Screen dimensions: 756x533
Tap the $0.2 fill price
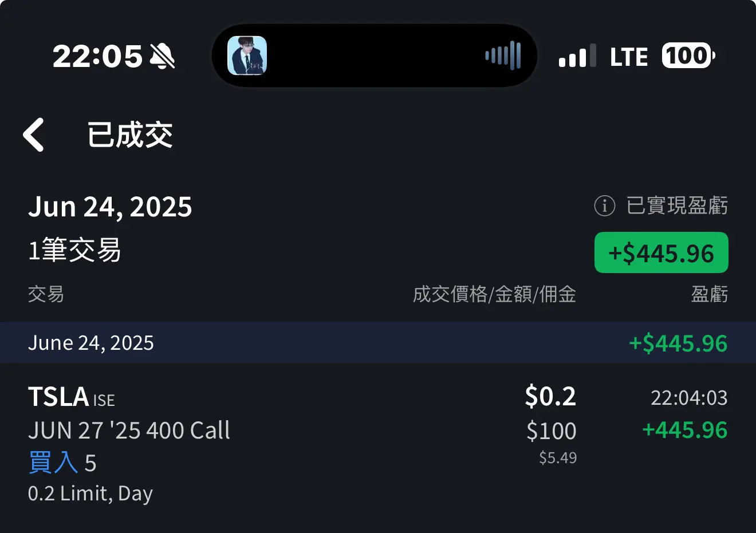550,396
